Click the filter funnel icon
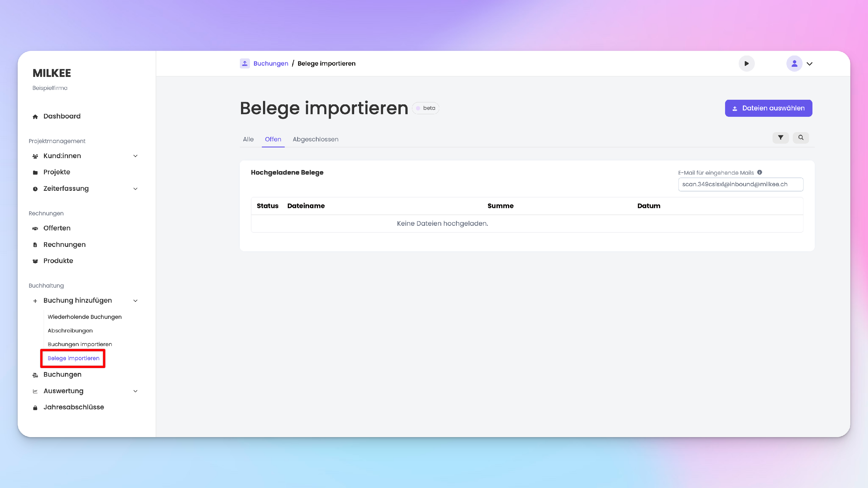Image resolution: width=868 pixels, height=488 pixels. click(x=780, y=137)
